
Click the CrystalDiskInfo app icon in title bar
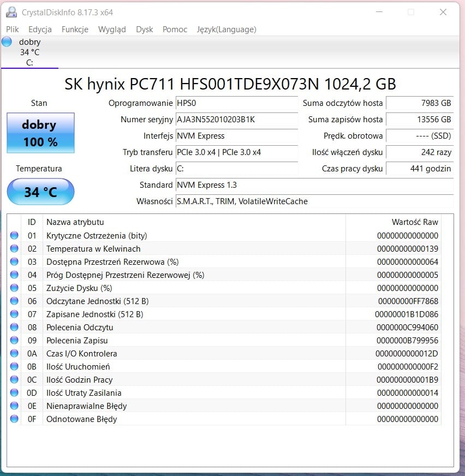(x=11, y=12)
